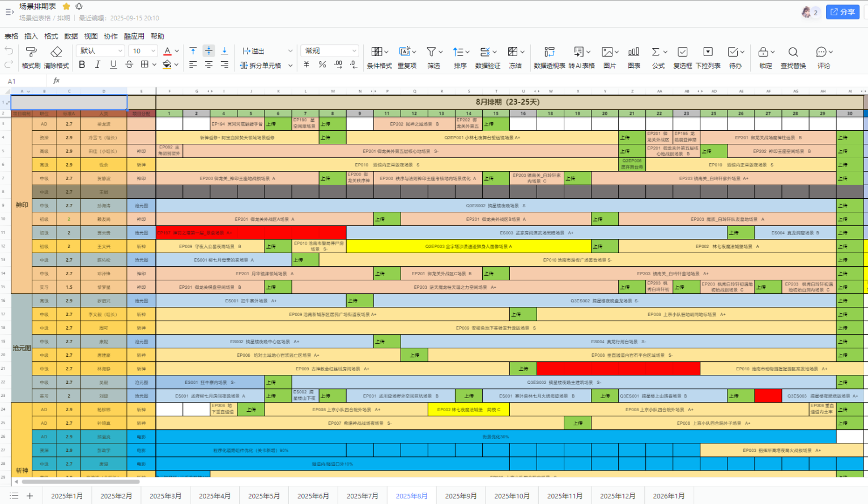The width and height of the screenshot is (868, 504).
Task: Apply currency (¥) number format
Action: (307, 65)
